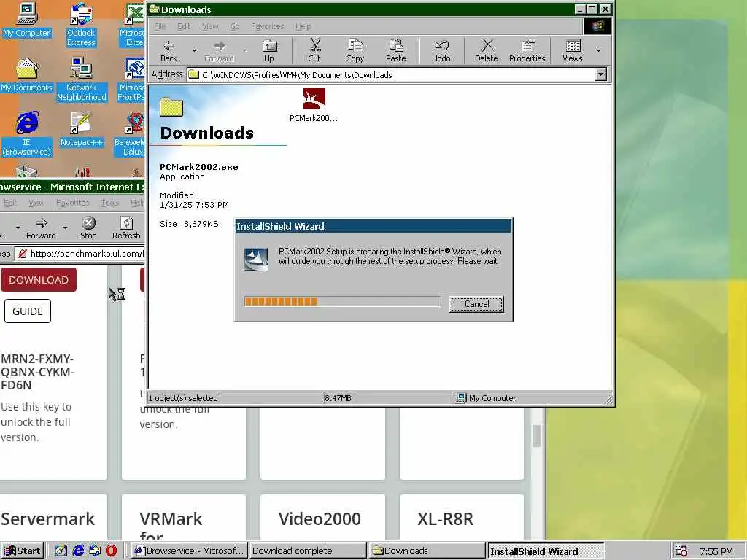Click the red DOWNLOAD button on webpage
Image resolution: width=747 pixels, height=560 pixels.
pos(39,280)
